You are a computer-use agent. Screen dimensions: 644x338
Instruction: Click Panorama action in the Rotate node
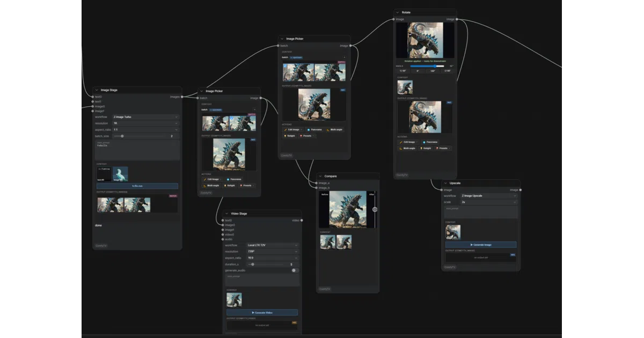pos(430,142)
